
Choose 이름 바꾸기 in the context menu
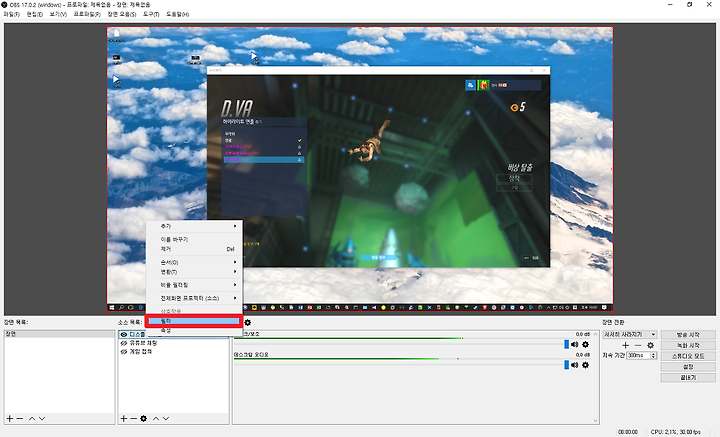tap(194, 240)
